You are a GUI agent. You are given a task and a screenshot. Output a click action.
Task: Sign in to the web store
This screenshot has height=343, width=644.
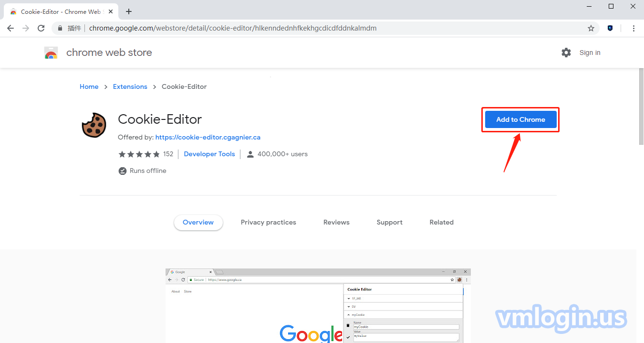click(x=590, y=53)
